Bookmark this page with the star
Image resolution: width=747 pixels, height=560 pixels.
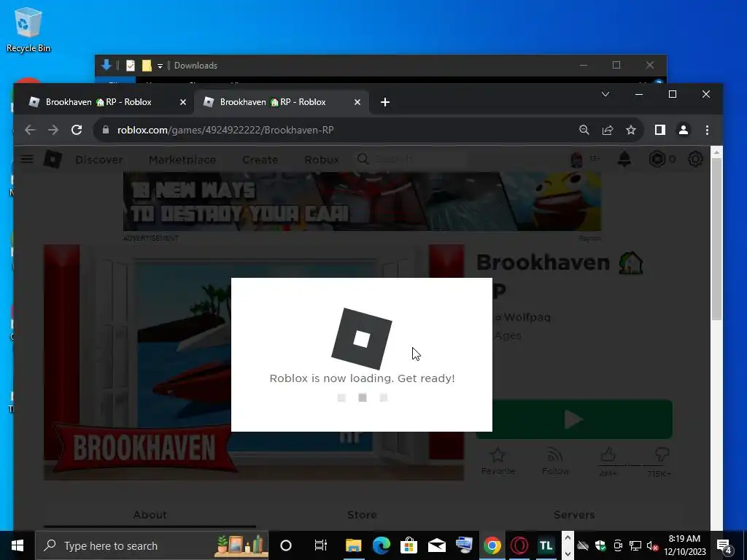(631, 130)
